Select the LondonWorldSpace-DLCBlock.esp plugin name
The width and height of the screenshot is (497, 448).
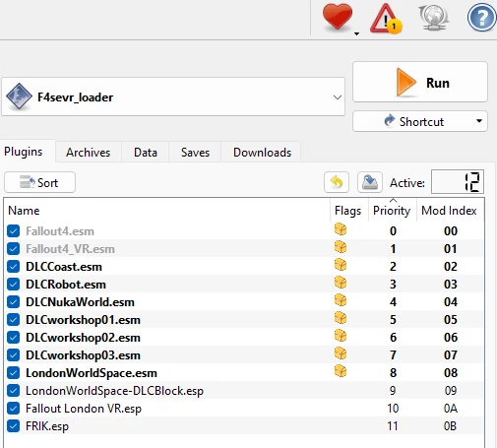point(114,391)
